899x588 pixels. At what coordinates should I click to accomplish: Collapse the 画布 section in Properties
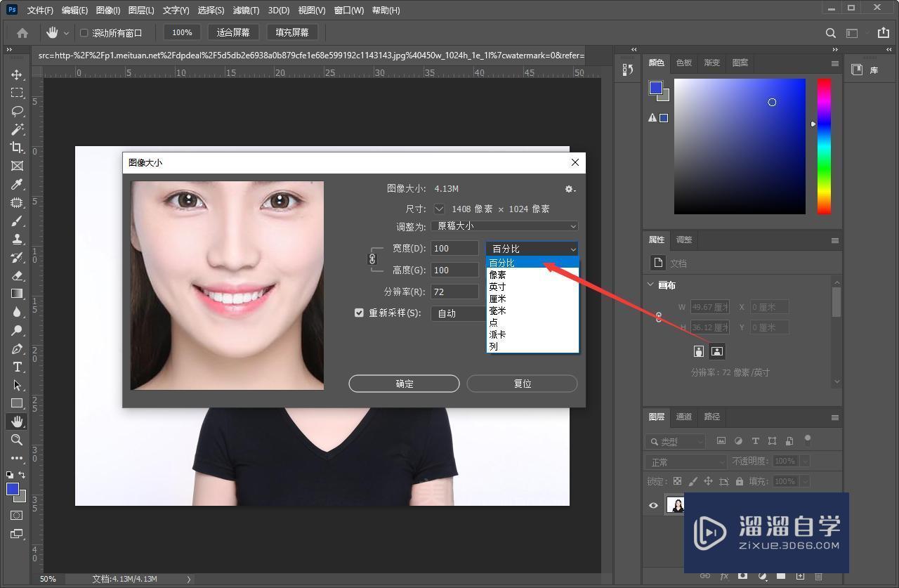pos(650,285)
